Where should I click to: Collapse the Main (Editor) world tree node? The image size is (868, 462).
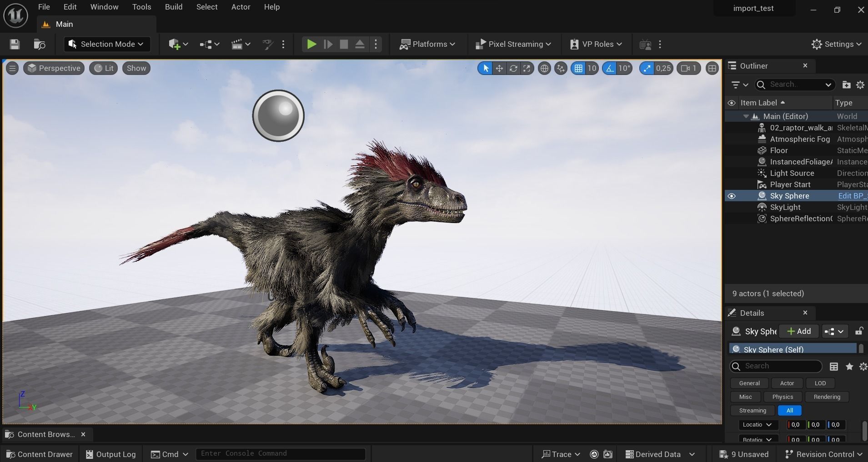coord(746,116)
